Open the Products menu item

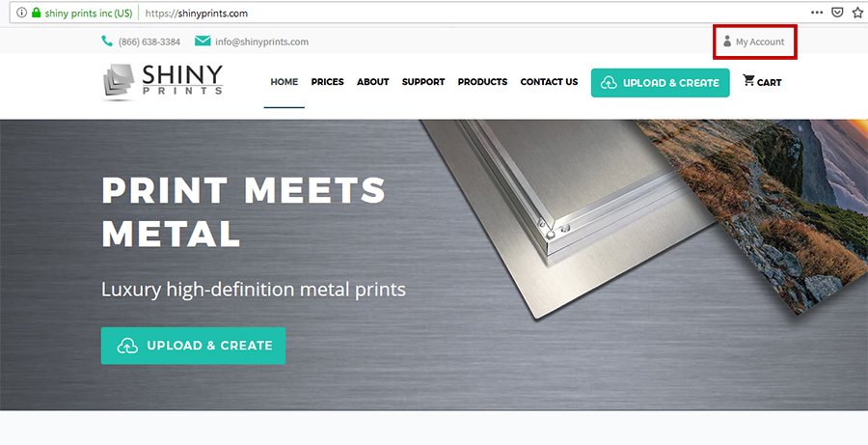[482, 82]
